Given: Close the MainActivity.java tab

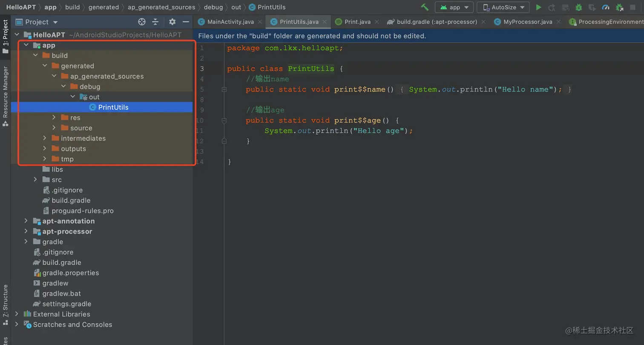Looking at the screenshot, I should (x=260, y=22).
